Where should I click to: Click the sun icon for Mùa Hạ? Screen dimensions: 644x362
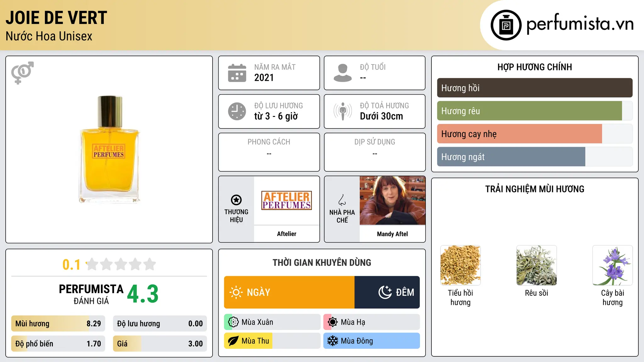pos(332,322)
